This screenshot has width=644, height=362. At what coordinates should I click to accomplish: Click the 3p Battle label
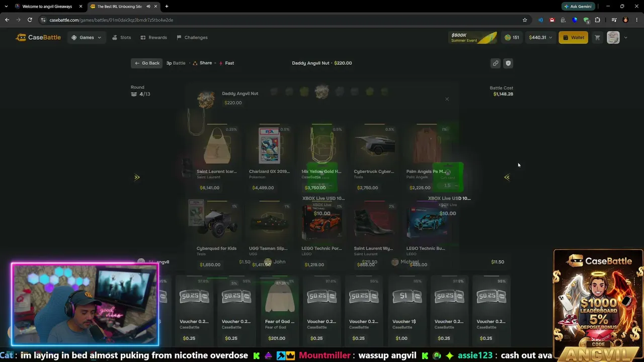176,63
